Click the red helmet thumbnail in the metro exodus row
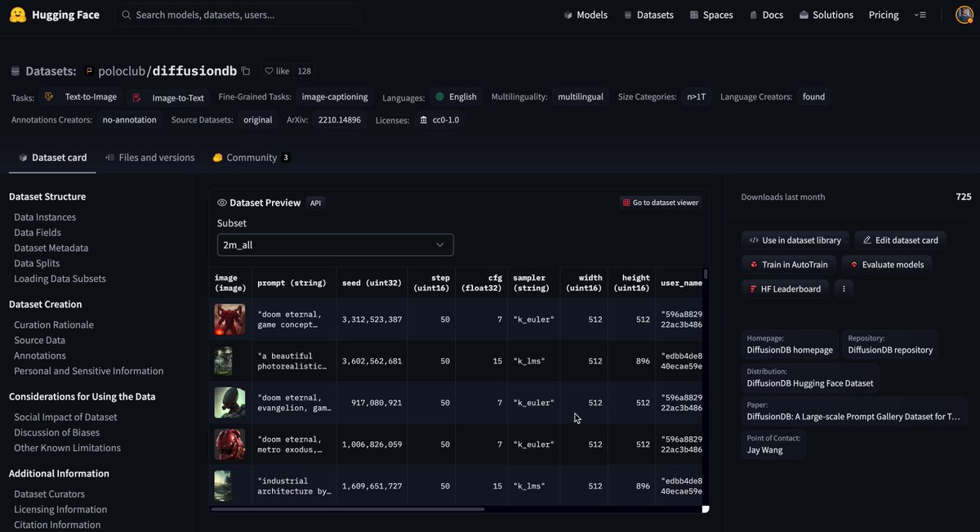Image resolution: width=980 pixels, height=532 pixels. pos(229,445)
